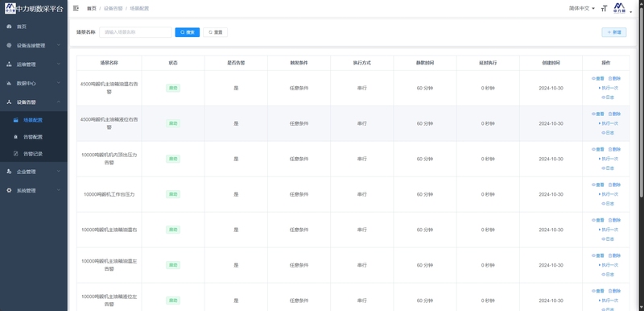Click 首页 in the breadcrumb
Screen dimensions: 644x311
pyautogui.click(x=91, y=9)
